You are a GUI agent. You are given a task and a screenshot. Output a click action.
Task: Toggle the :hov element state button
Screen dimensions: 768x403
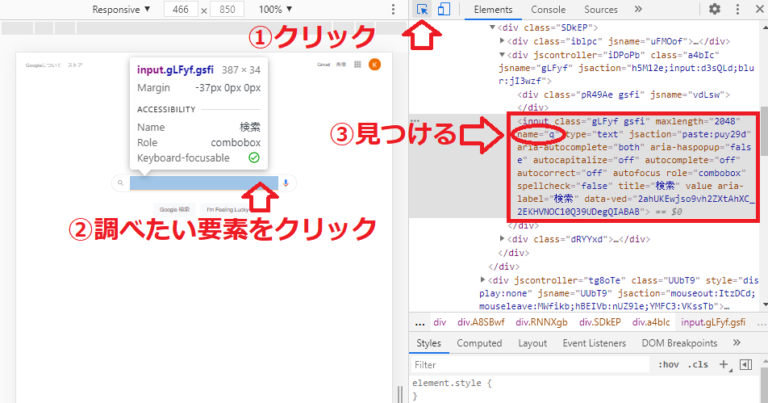(670, 365)
